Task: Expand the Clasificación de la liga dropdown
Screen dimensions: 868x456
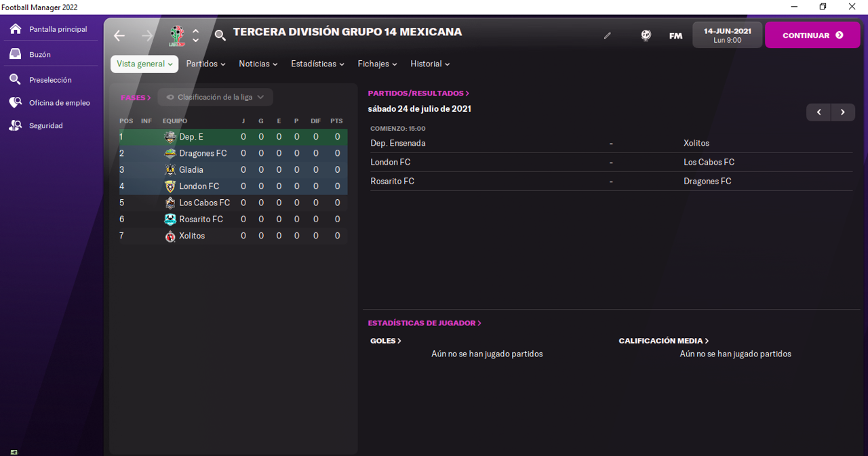Action: click(216, 97)
